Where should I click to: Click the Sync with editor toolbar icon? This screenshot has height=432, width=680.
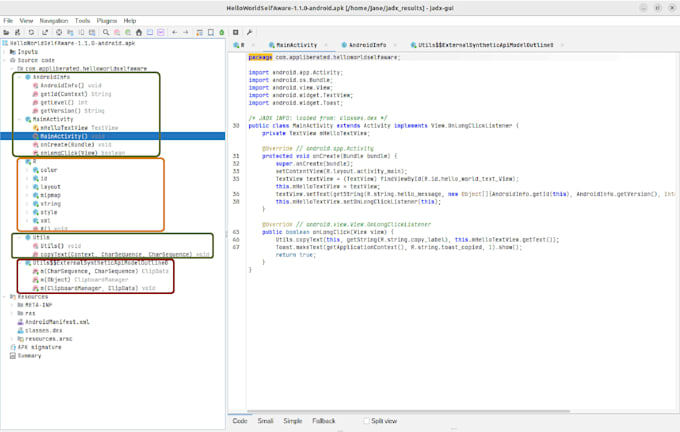pos(59,33)
